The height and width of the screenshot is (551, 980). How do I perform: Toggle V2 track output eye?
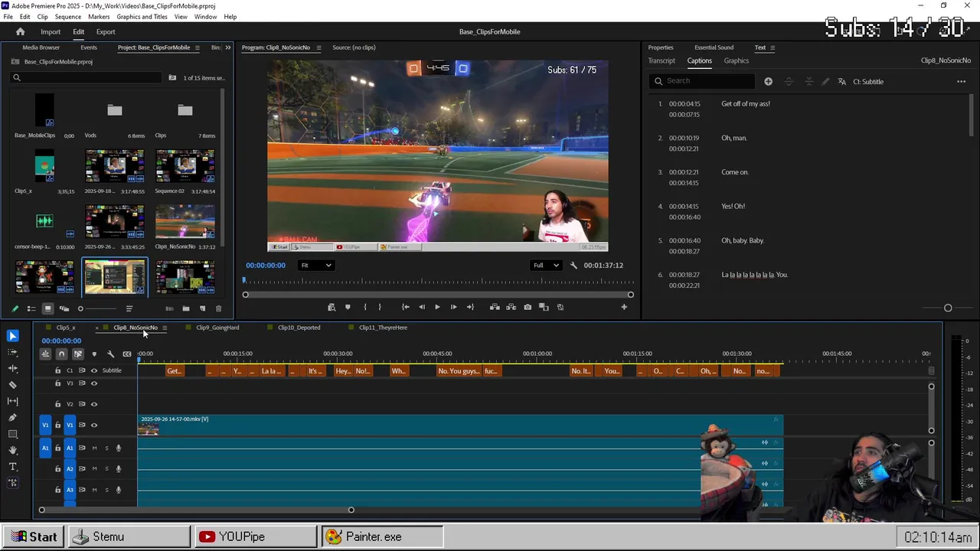[94, 404]
